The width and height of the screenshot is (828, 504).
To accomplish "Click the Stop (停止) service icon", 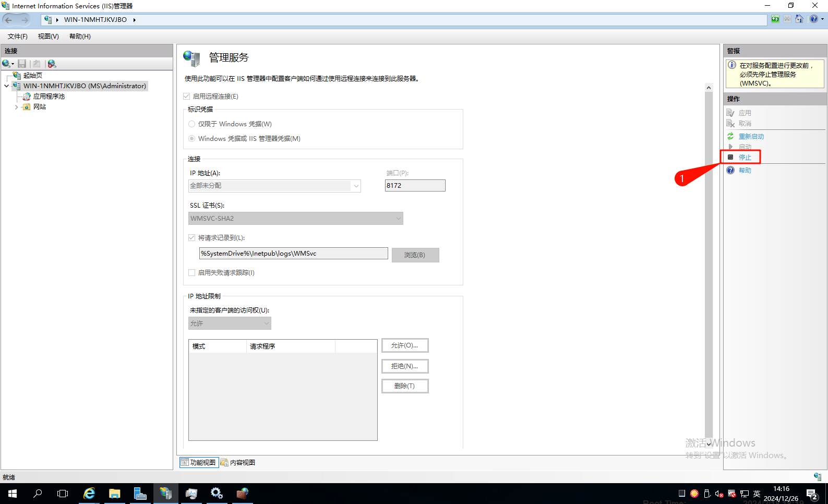I will 730,157.
